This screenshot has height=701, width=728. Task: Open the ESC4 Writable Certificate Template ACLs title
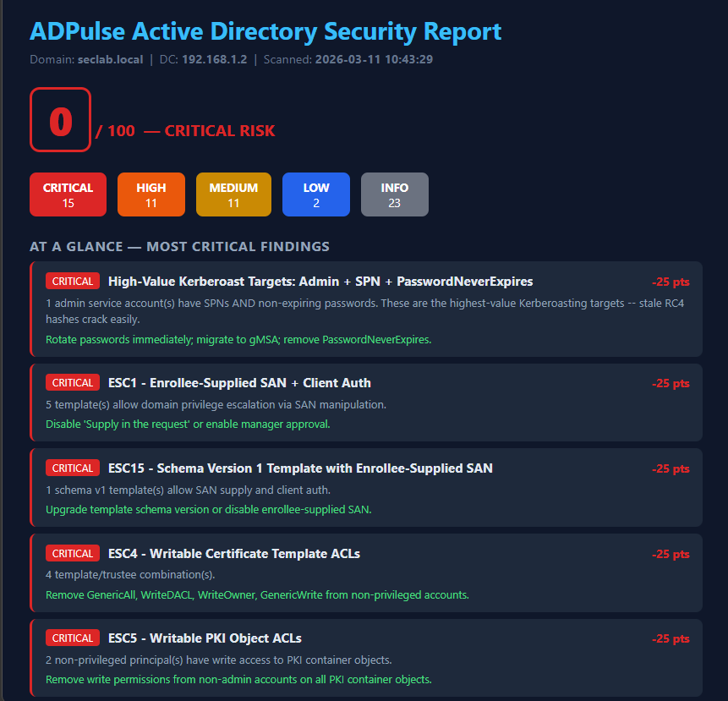pos(234,554)
